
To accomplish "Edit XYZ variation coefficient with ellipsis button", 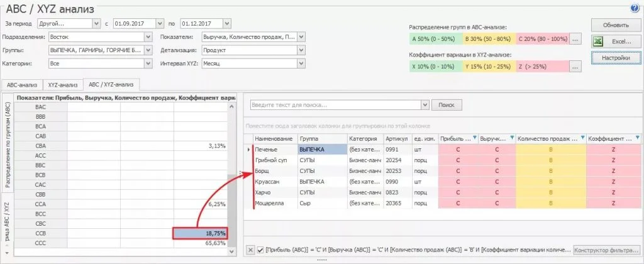I will 576,67.
